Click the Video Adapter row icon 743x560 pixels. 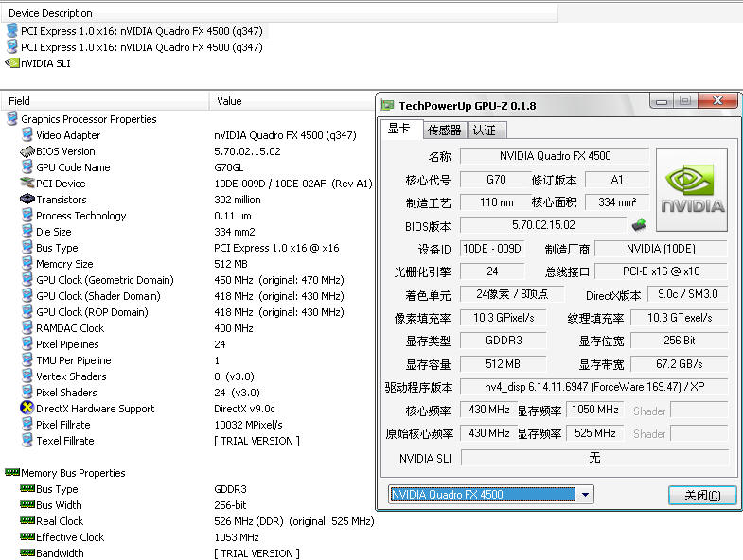27,134
